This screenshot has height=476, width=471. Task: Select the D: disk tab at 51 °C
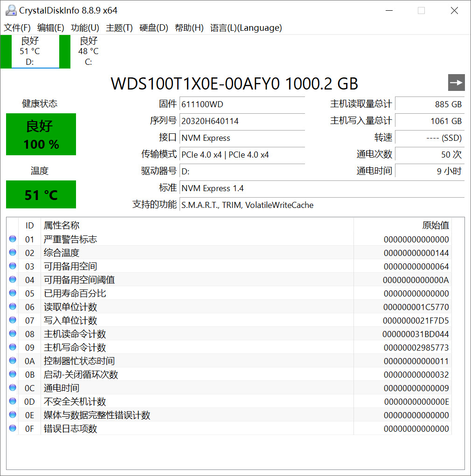30,51
